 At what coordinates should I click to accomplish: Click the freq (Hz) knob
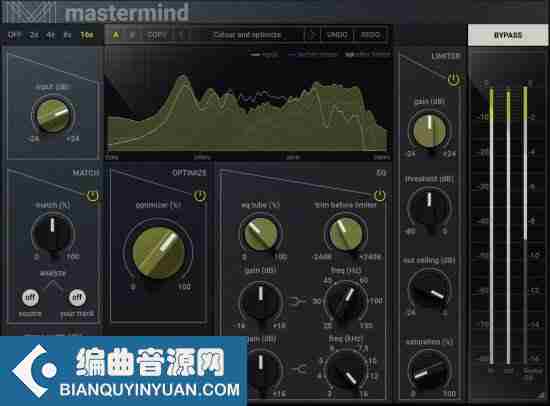tap(346, 301)
